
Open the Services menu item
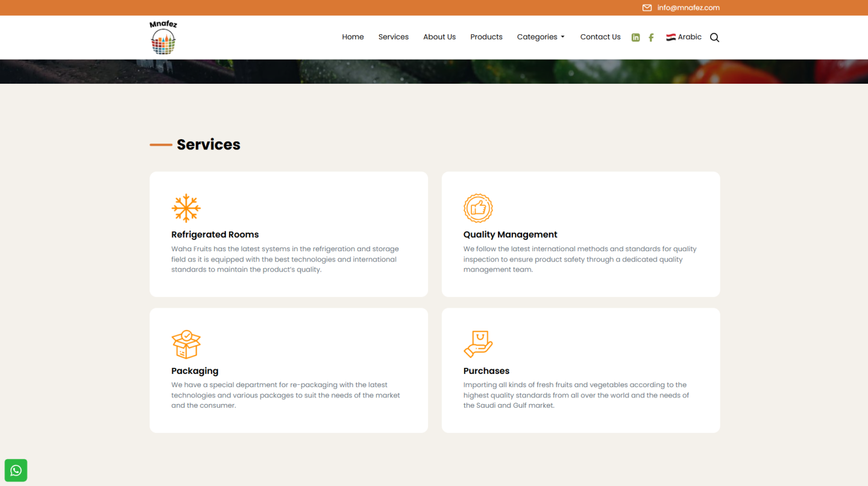click(x=393, y=37)
